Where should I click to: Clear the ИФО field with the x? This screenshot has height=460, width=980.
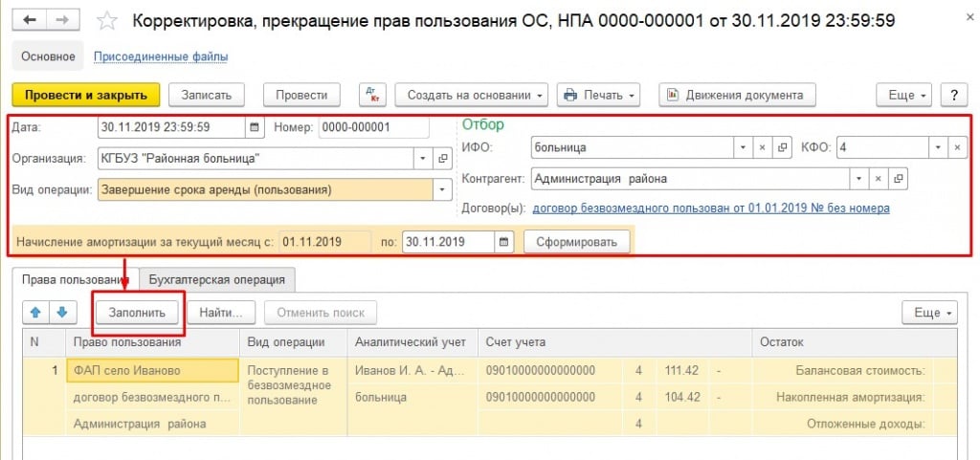763,147
